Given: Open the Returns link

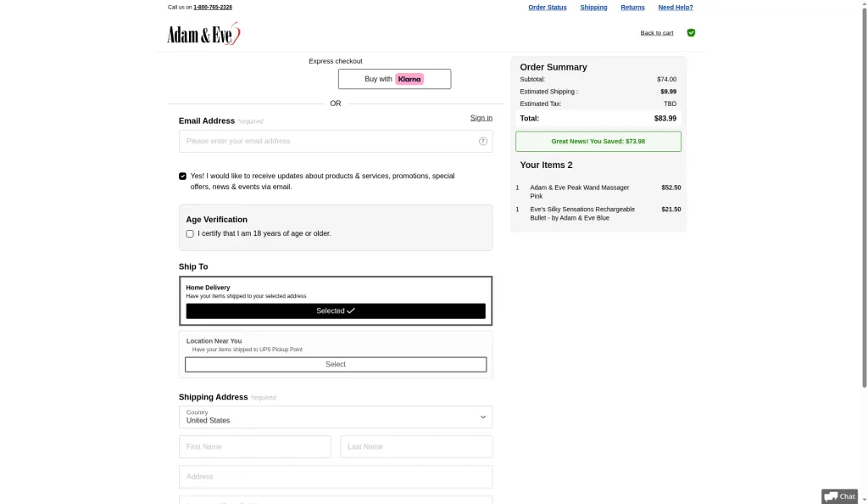Looking at the screenshot, I should point(632,7).
